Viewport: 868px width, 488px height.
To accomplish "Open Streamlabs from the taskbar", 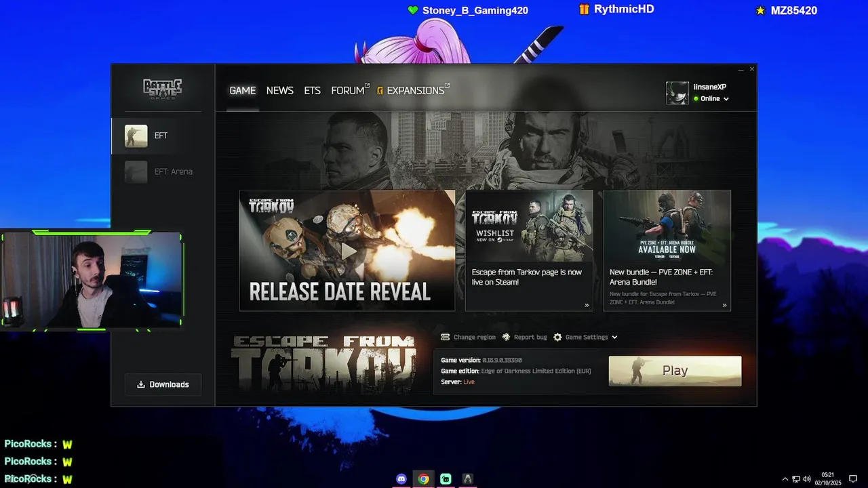I will coord(446,479).
